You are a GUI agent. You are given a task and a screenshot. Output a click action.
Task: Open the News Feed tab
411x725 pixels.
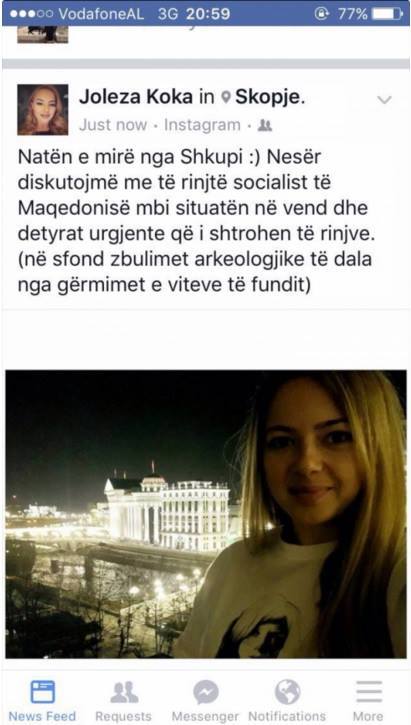(x=42, y=700)
